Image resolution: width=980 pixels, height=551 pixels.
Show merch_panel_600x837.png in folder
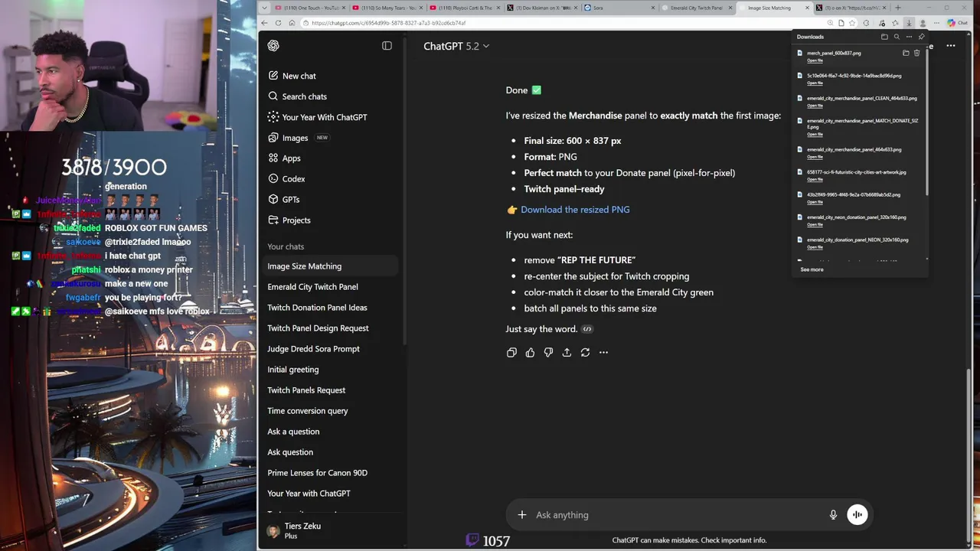906,53
